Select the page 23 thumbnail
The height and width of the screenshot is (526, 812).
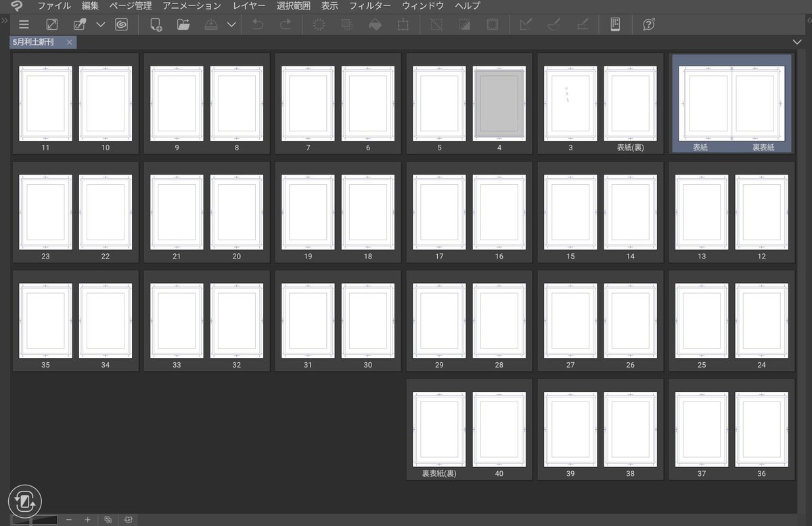click(45, 213)
